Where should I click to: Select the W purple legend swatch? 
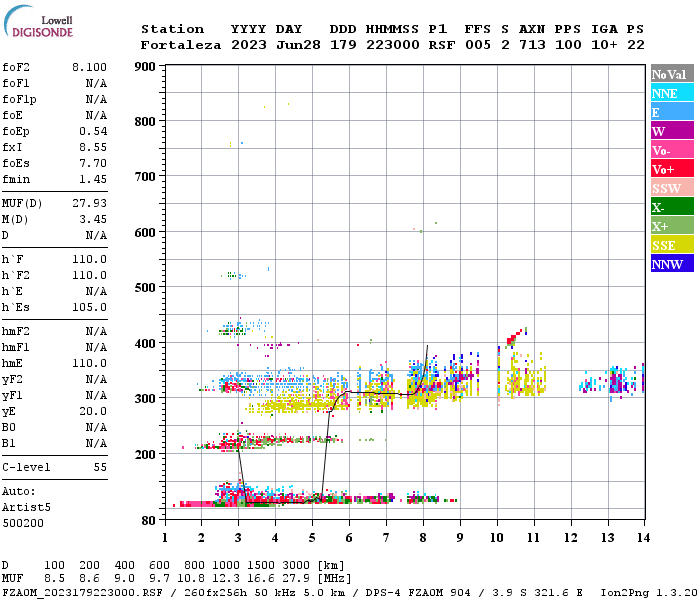(672, 131)
